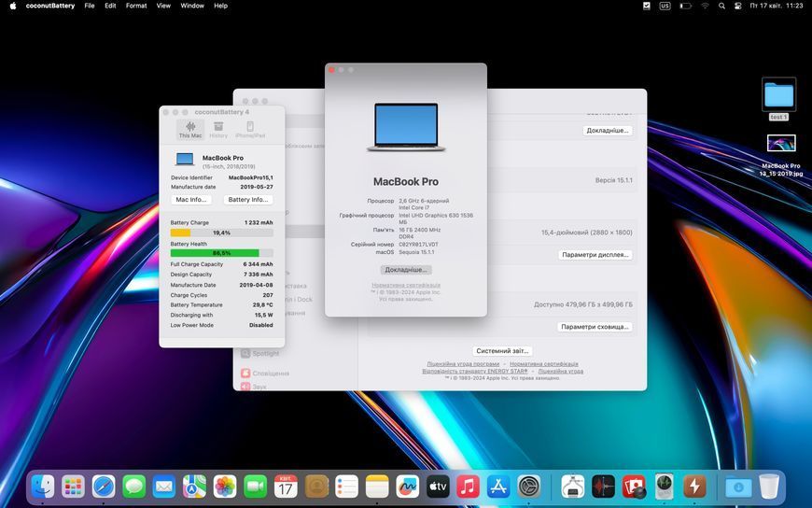This screenshot has height=508, width=812.
Task: Open the Downloads folder in the Dock
Action: [x=738, y=487]
